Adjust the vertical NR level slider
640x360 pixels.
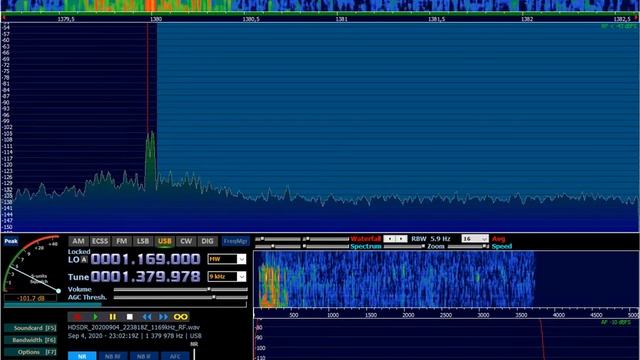(x=194, y=354)
